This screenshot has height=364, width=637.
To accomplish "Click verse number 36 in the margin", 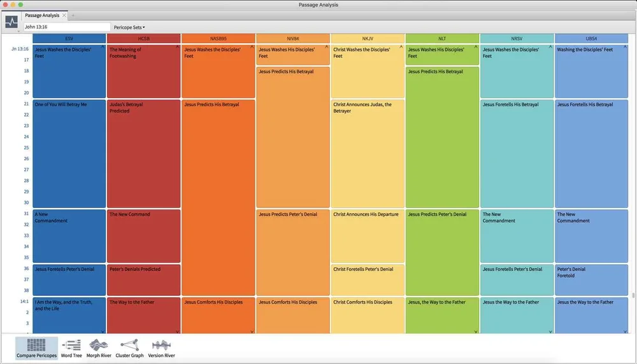I will coord(26,269).
